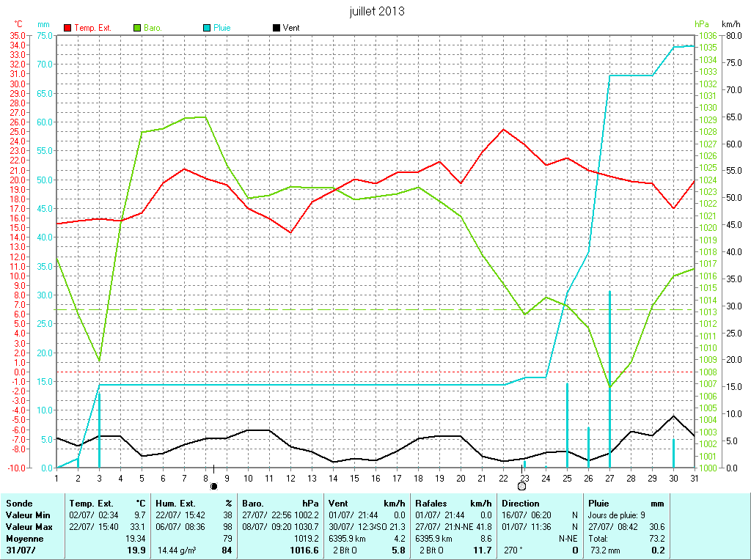Click the °C axis unit label

click(18, 24)
